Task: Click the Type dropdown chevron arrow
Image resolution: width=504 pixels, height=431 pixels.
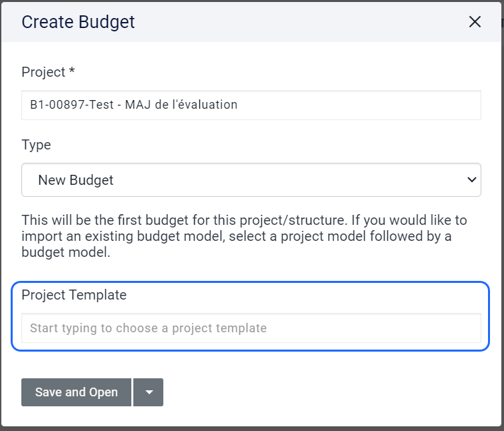Action: pyautogui.click(x=471, y=179)
